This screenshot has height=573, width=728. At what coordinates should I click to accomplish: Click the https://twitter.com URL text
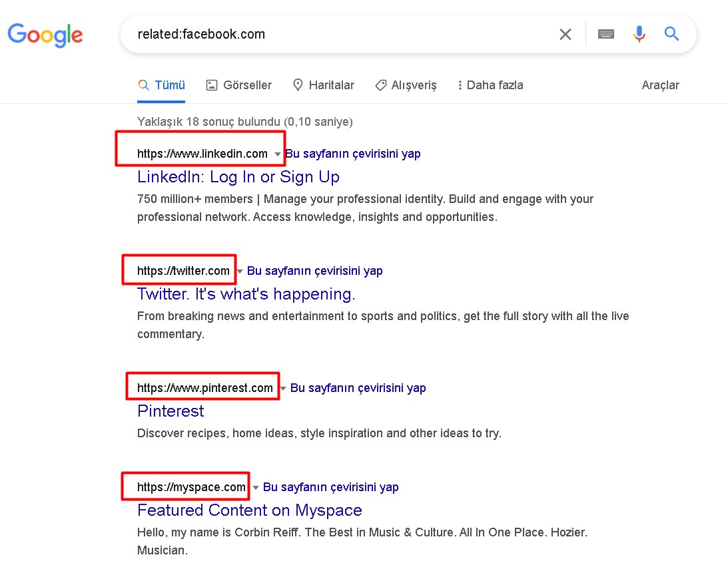(183, 271)
